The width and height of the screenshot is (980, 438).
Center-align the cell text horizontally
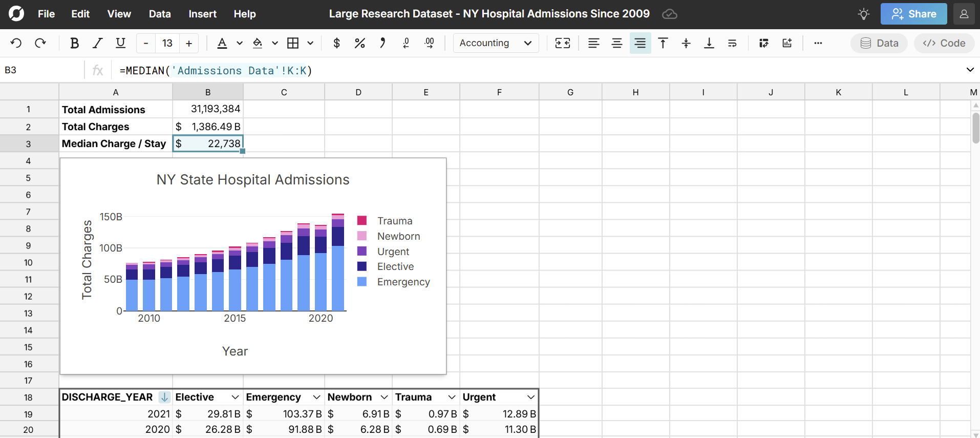tap(616, 43)
